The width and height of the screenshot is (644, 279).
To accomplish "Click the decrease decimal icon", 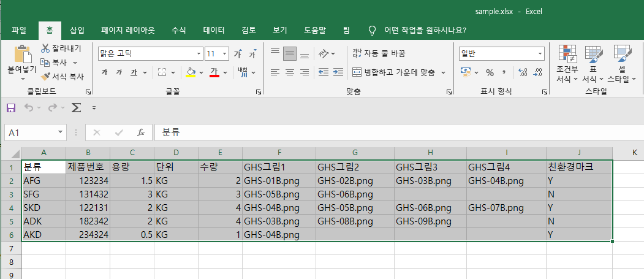I will (537, 73).
